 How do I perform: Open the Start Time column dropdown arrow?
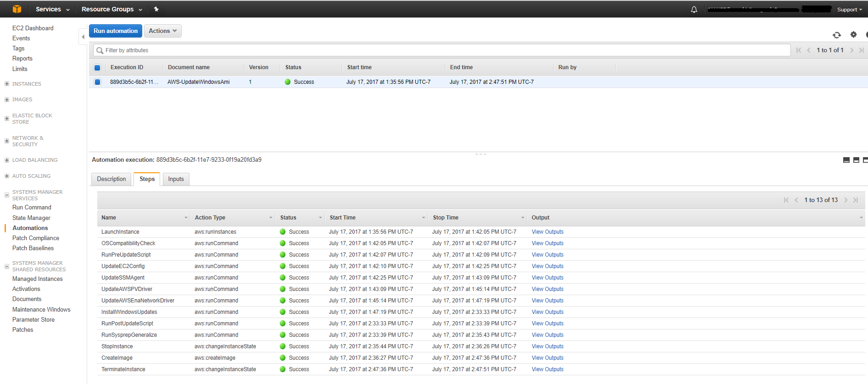[423, 218]
